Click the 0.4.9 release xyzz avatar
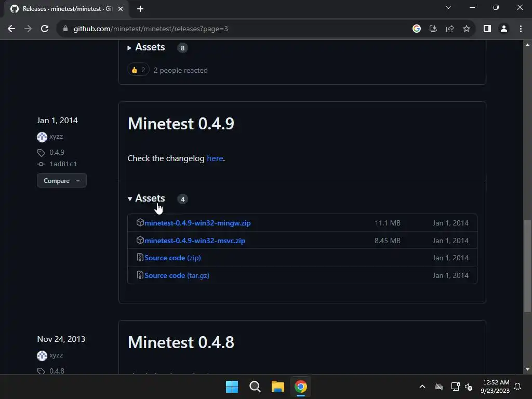 (42, 137)
